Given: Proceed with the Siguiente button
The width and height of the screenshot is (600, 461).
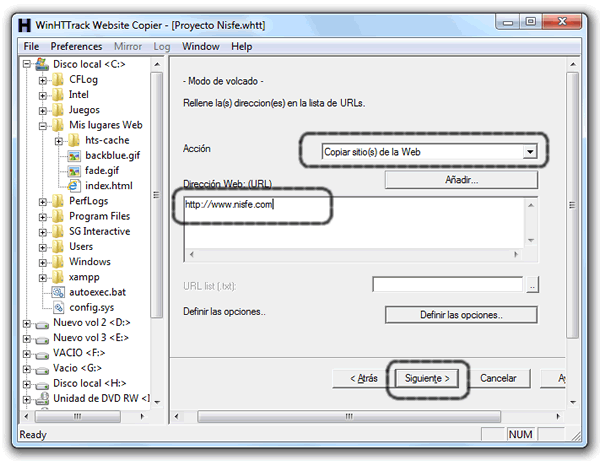Looking at the screenshot, I should tap(427, 378).
